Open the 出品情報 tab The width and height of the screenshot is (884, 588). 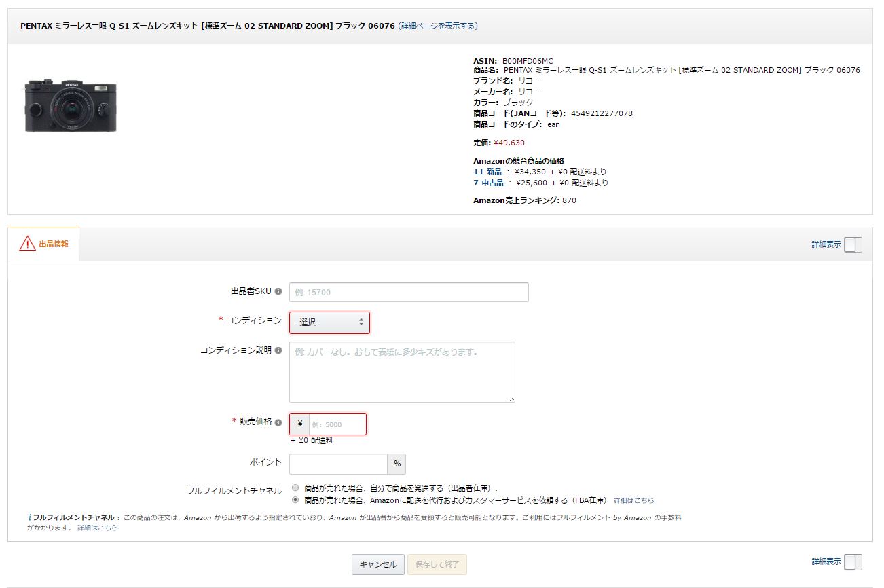click(43, 244)
